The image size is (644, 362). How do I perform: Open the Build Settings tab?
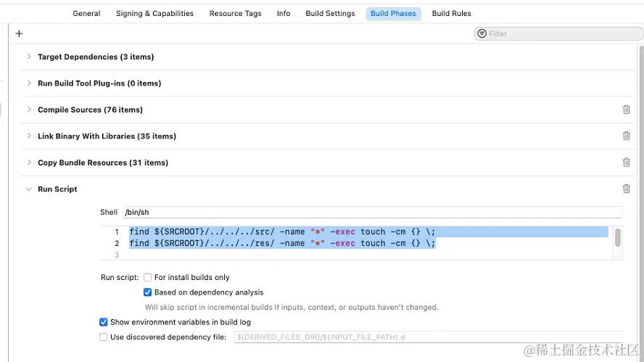coord(330,14)
